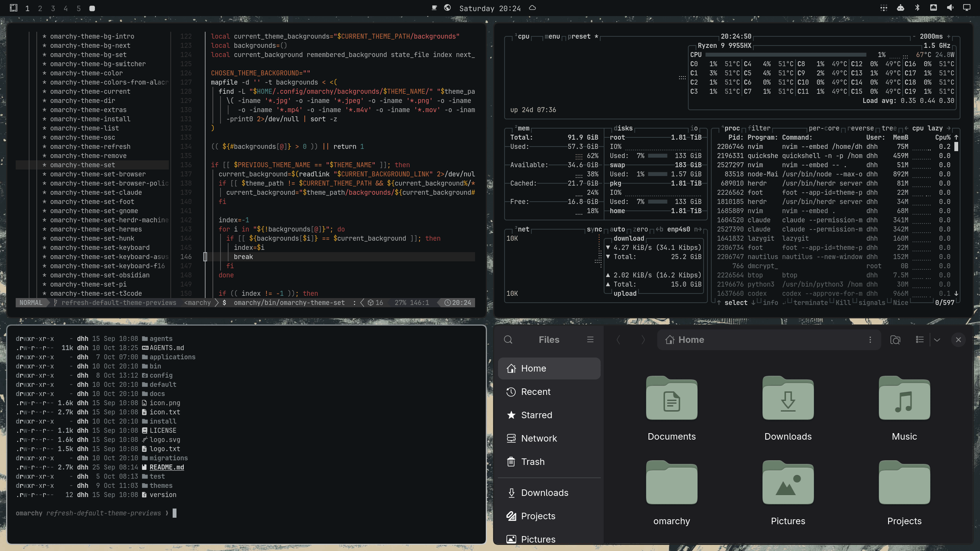Click the globe icon in top bar
This screenshot has width=980, height=551.
click(x=447, y=8)
